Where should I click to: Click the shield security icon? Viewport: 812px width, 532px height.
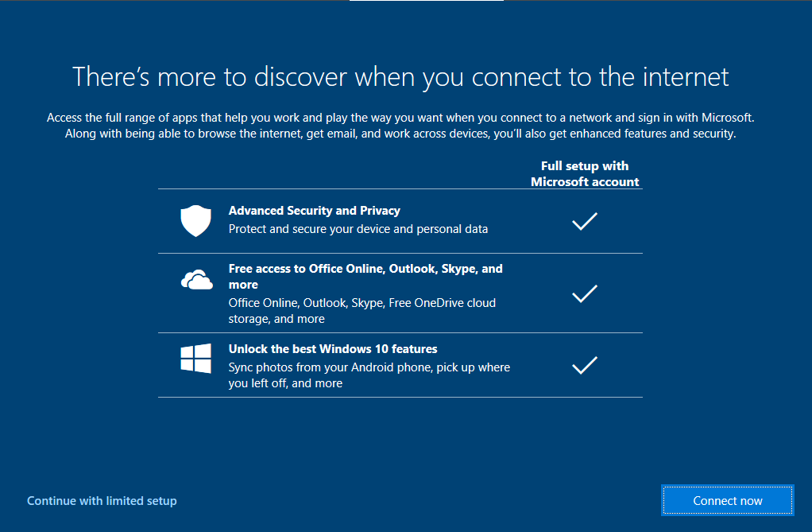tap(195, 220)
